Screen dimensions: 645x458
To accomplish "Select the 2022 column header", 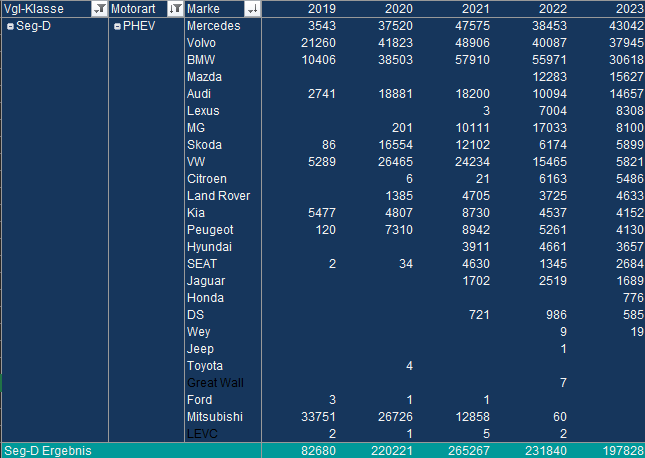I will pos(553,9).
